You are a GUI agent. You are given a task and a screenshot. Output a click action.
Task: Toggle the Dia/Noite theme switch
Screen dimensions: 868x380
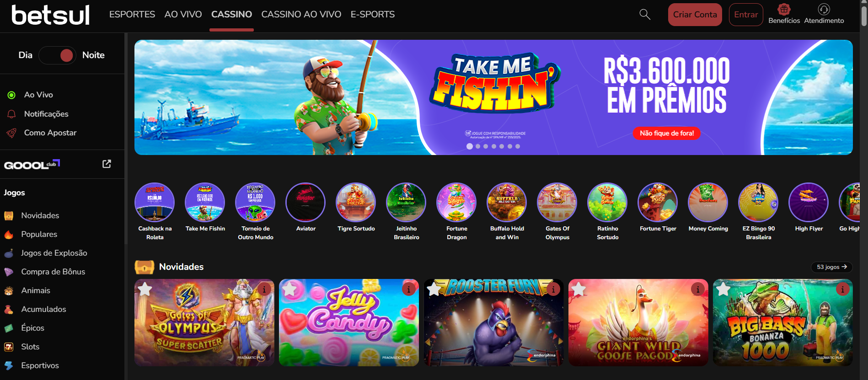[57, 55]
